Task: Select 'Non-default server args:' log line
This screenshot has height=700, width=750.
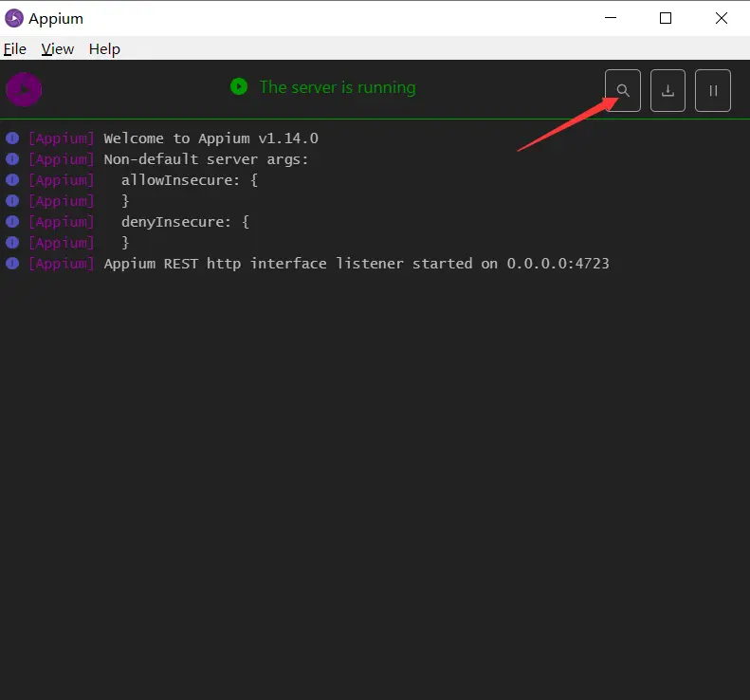Action: (x=206, y=159)
